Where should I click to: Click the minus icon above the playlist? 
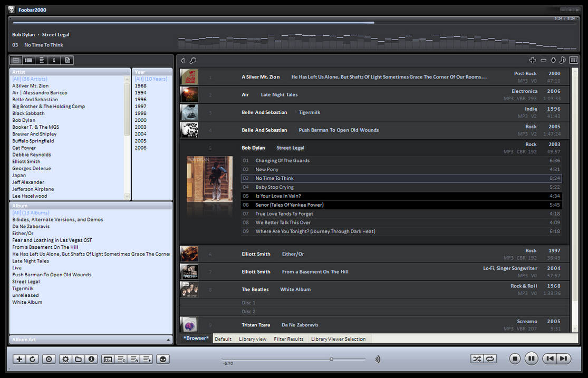543,60
